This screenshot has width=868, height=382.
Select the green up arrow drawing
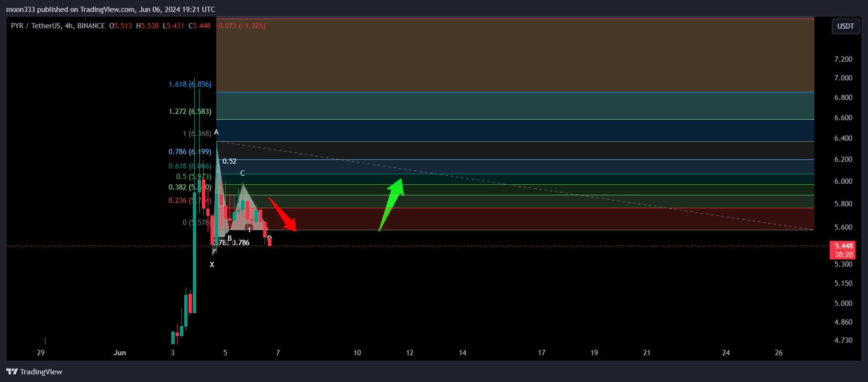(x=391, y=205)
